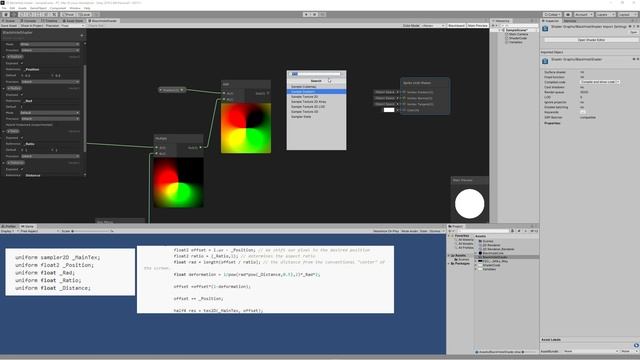Switch to the Console tab

click(x=29, y=20)
